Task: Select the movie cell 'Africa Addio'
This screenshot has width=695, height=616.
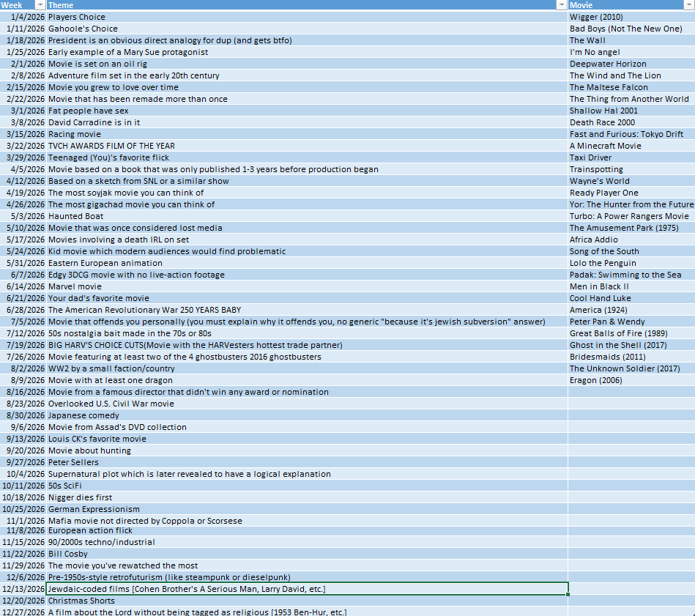Action: [x=631, y=240]
